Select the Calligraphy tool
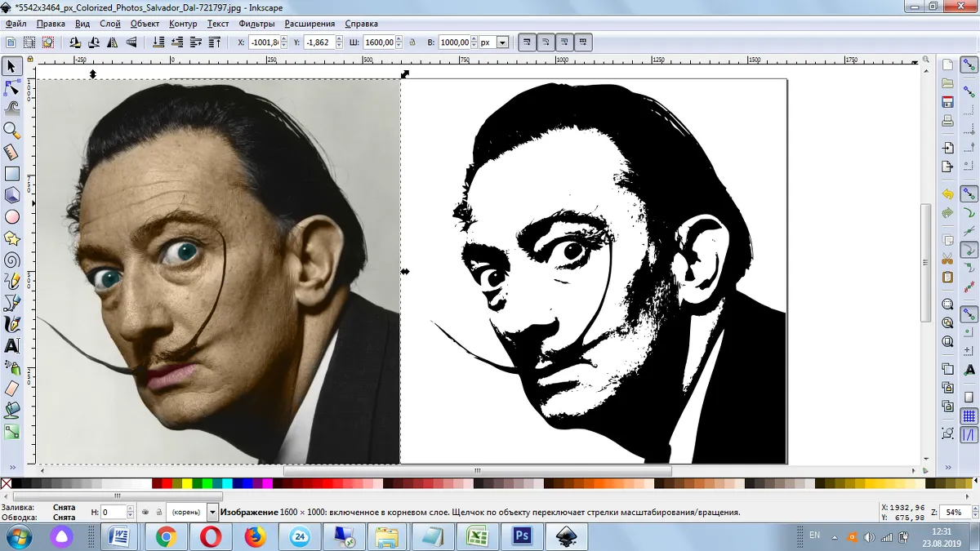The width and height of the screenshot is (980, 551). click(12, 325)
